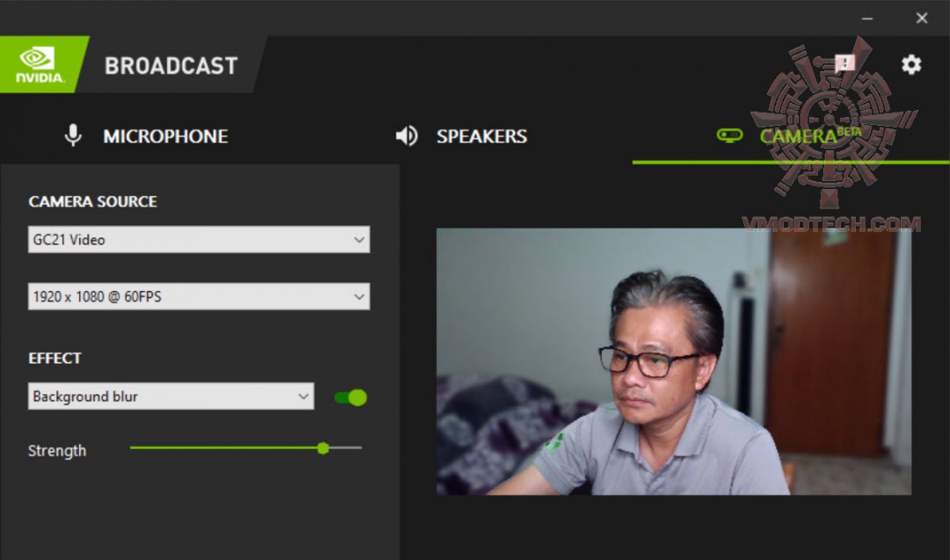Click the speaker icon
The height and width of the screenshot is (560, 950).
pos(406,136)
